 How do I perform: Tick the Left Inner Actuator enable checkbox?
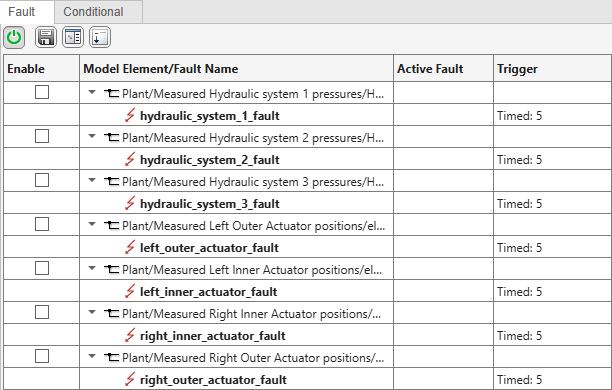tap(42, 268)
